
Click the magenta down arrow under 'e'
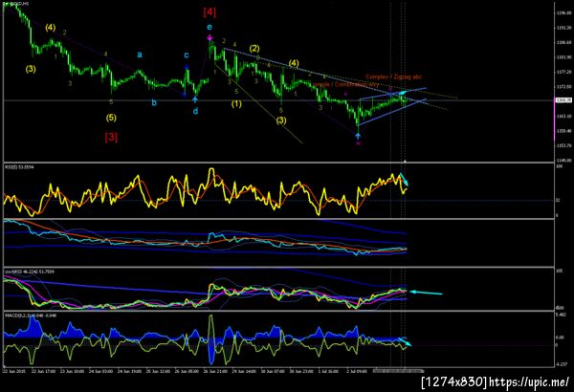tap(210, 37)
